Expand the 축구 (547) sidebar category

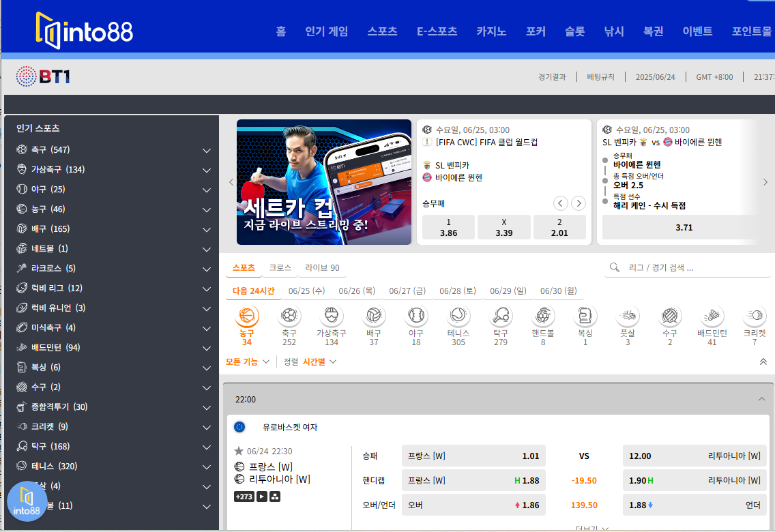point(207,150)
